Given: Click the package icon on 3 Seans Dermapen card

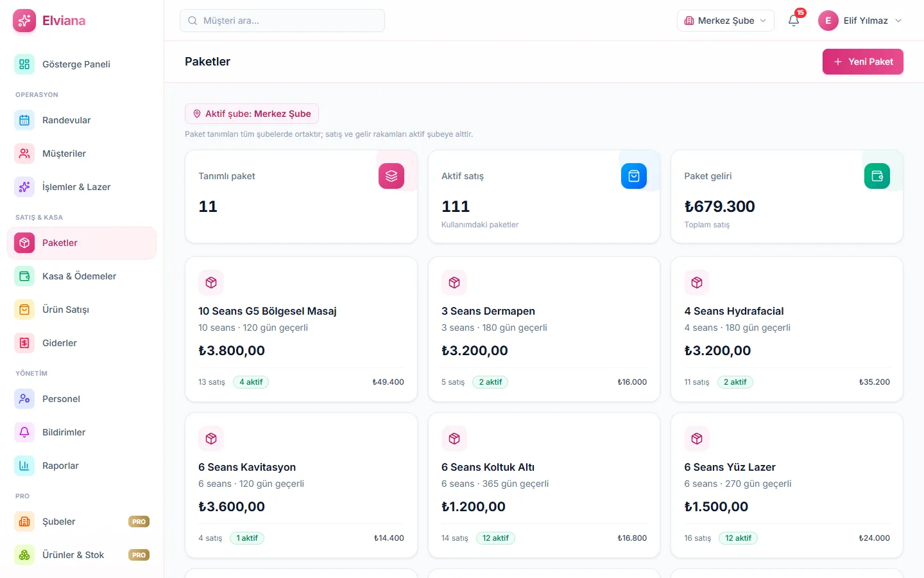Looking at the screenshot, I should pyautogui.click(x=454, y=283).
